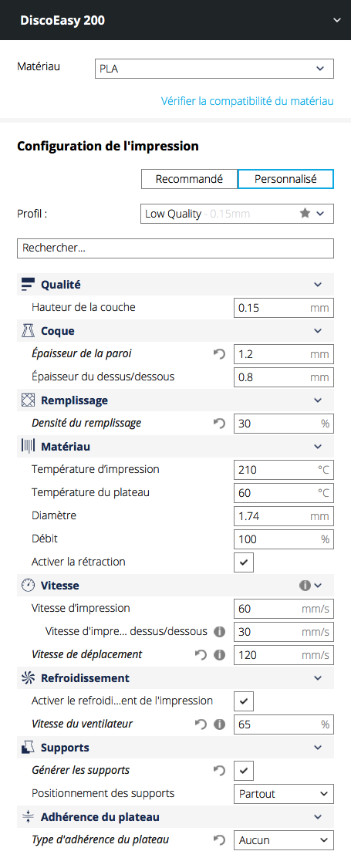Click info icon next to Vitesse header
Screen dimensions: 351x868
pyautogui.click(x=305, y=585)
